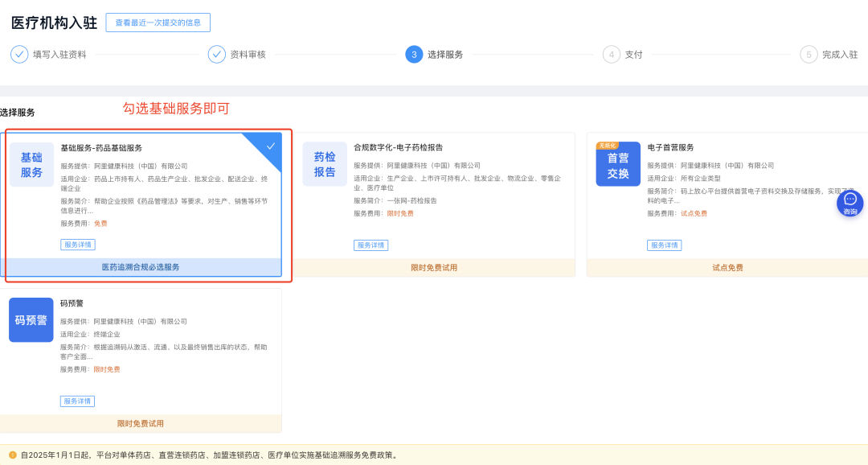The width and height of the screenshot is (868, 465).
Task: Go to step 4 支付
Action: coord(612,54)
